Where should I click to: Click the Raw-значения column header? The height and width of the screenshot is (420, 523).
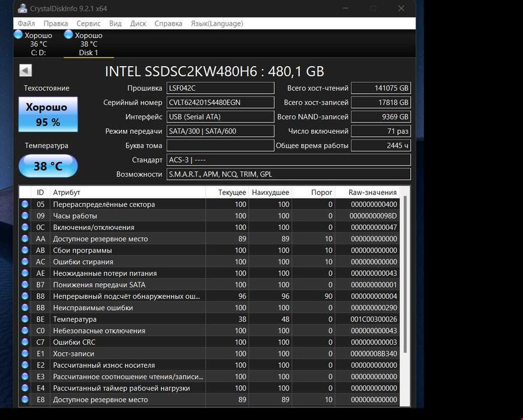[x=367, y=193]
